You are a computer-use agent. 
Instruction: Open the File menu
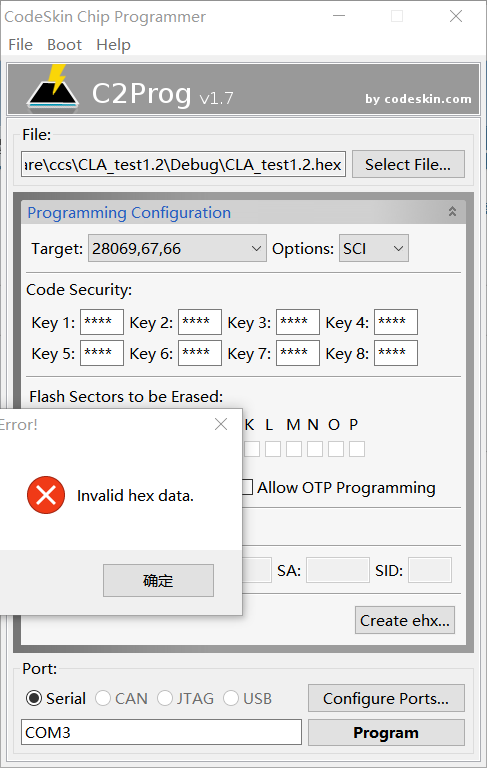tap(21, 45)
